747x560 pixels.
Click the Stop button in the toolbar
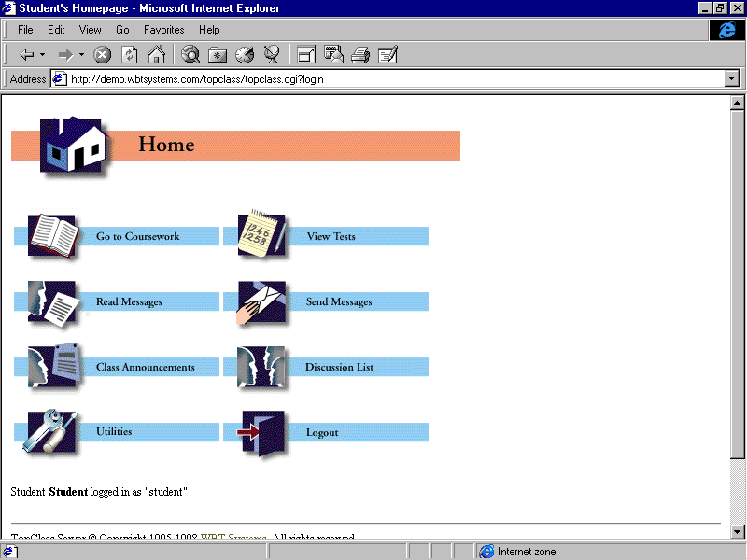coord(103,55)
